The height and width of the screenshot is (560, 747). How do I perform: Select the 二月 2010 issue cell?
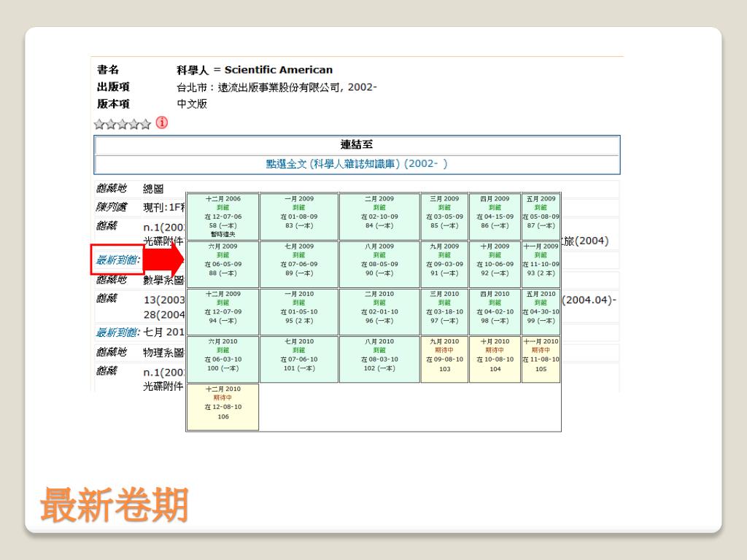379,311
